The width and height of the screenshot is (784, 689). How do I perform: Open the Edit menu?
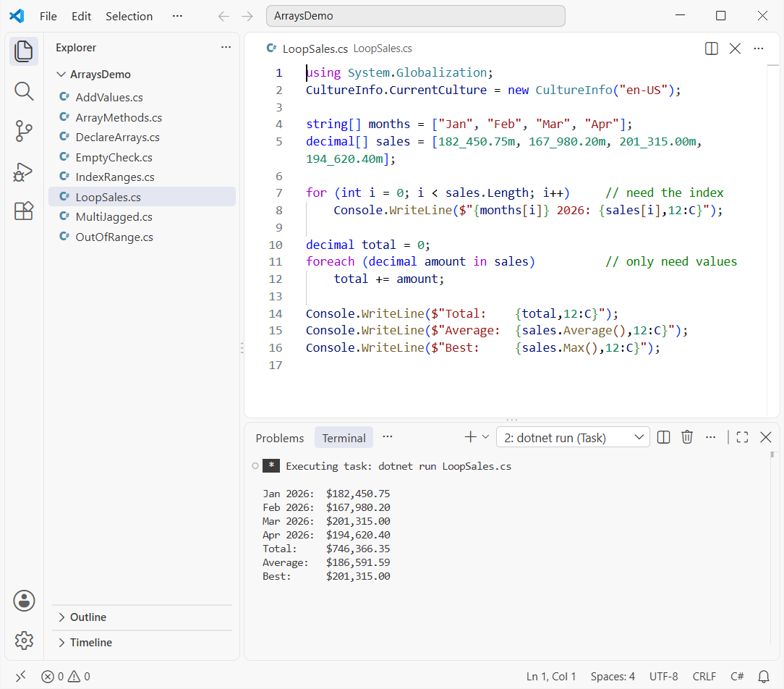(81, 17)
